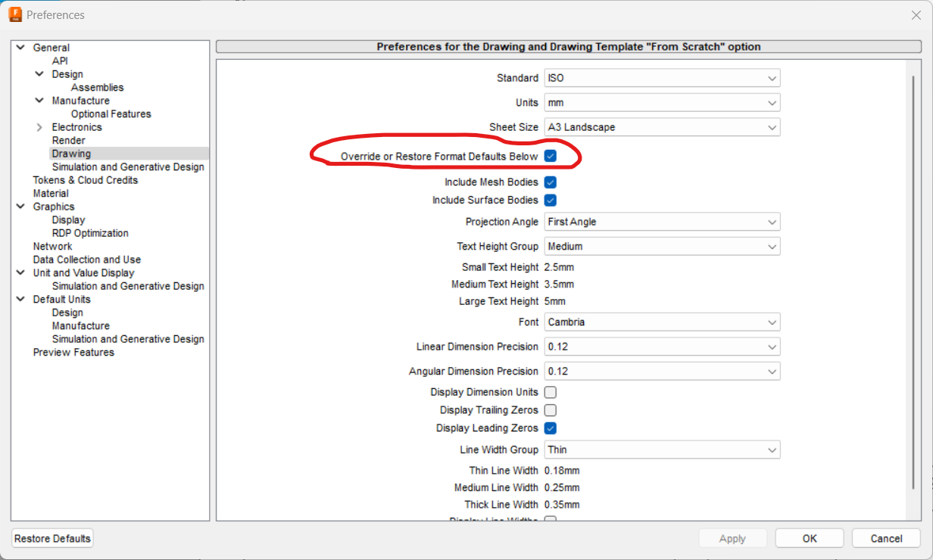Confirm settings with the OK button

coord(809,538)
